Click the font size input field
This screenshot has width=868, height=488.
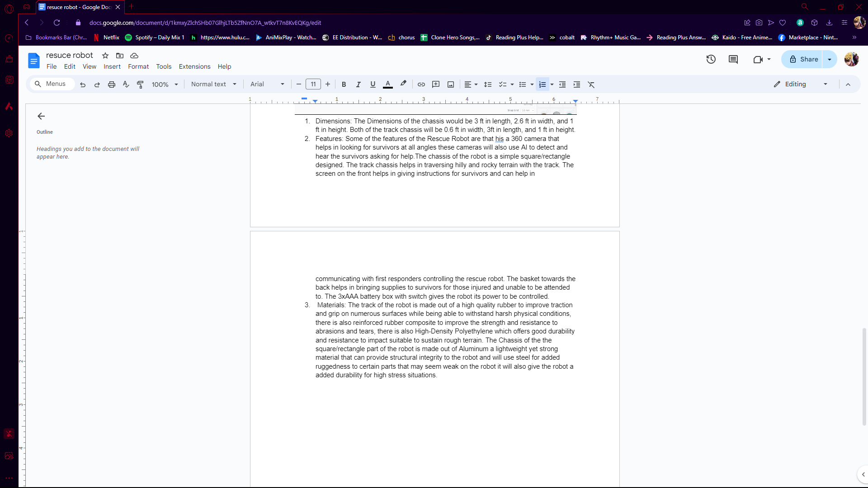tap(313, 84)
